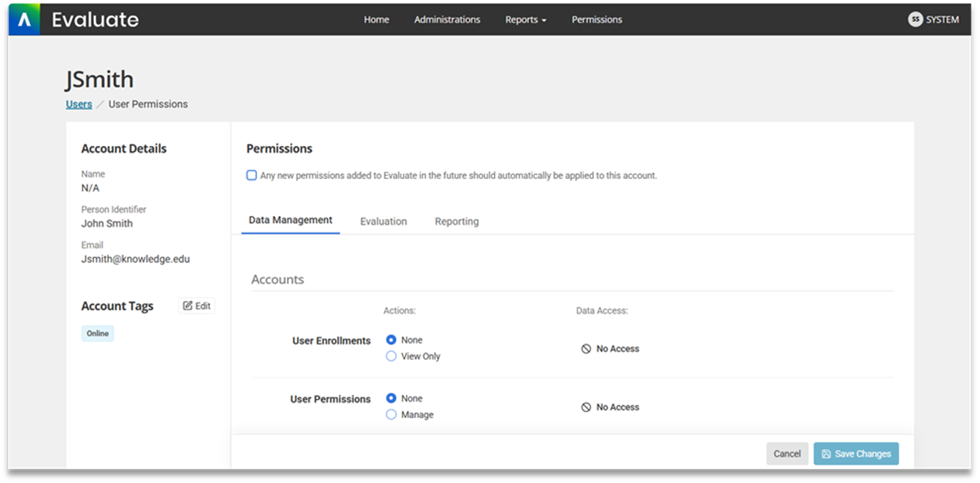Click the No Access icon for User Permissions
This screenshot has height=483, width=980.
click(586, 407)
